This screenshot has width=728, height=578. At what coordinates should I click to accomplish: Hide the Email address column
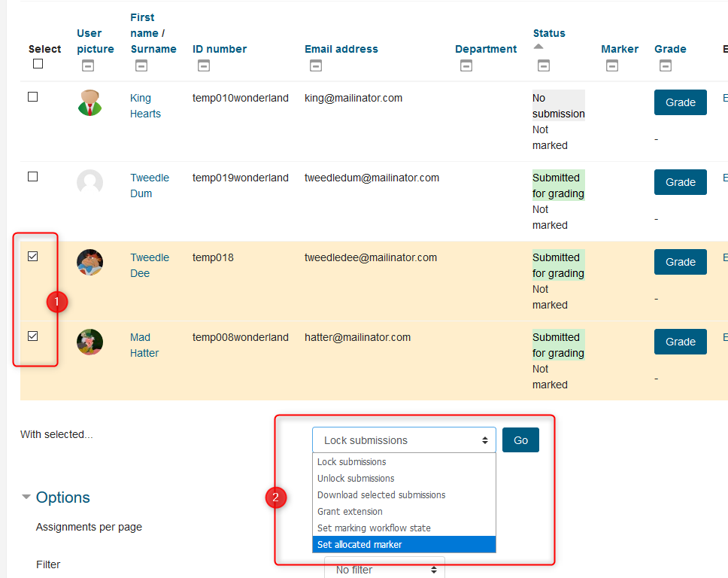316,66
